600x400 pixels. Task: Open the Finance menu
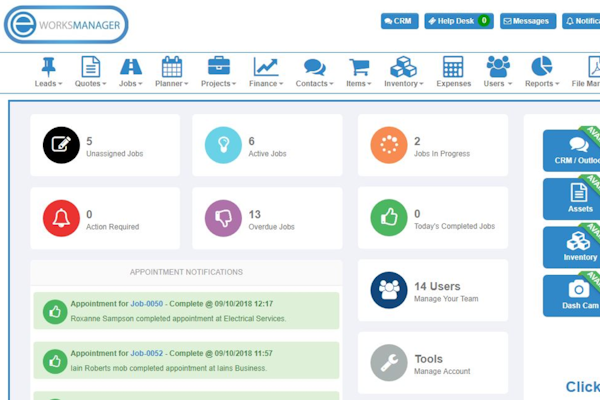(266, 72)
